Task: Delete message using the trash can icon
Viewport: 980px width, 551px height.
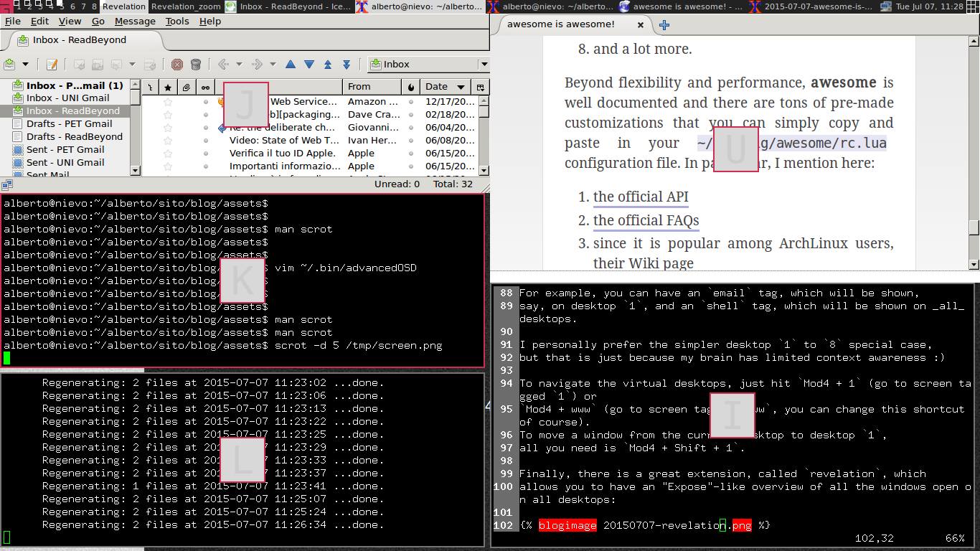Action: point(195,65)
